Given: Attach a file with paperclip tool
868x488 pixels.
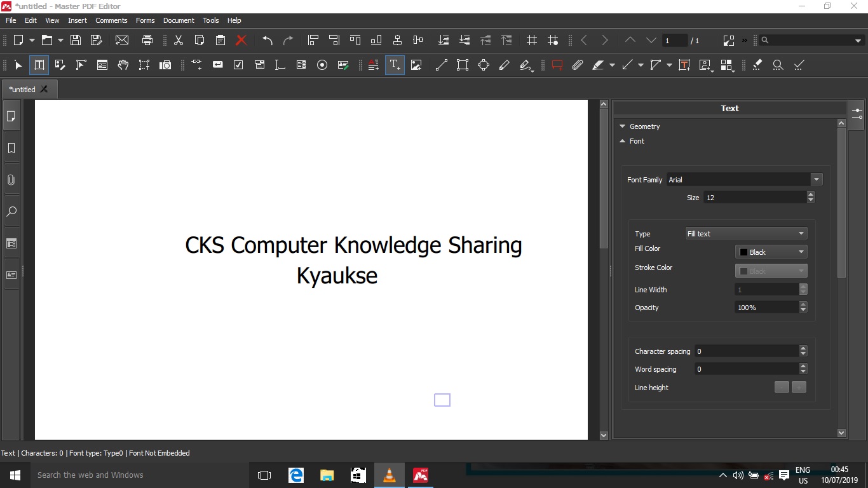Looking at the screenshot, I should (578, 65).
